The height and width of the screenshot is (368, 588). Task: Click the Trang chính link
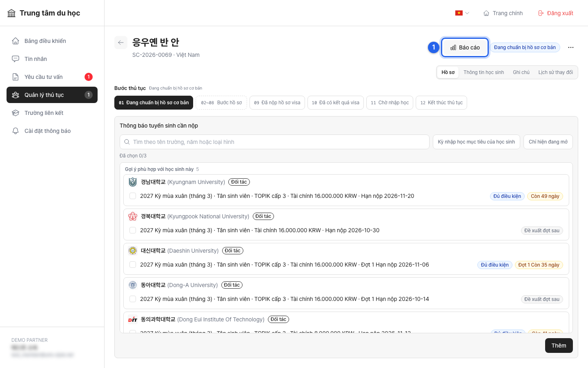point(503,13)
